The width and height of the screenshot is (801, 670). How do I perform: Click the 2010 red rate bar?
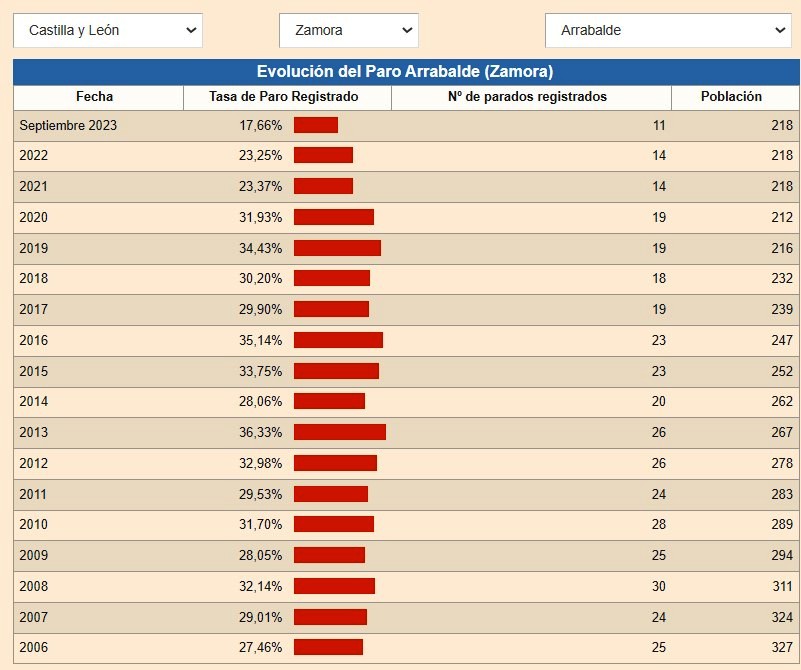(x=333, y=524)
